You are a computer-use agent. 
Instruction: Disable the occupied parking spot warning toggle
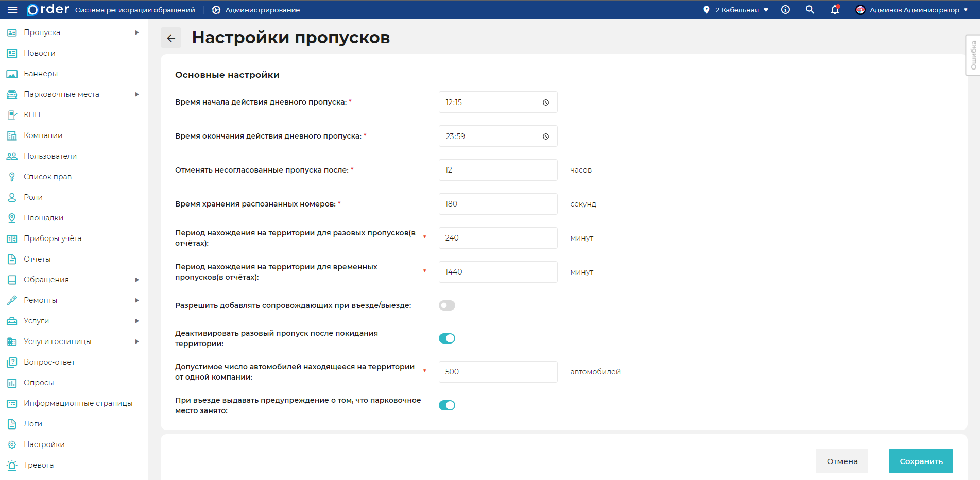[x=446, y=405]
